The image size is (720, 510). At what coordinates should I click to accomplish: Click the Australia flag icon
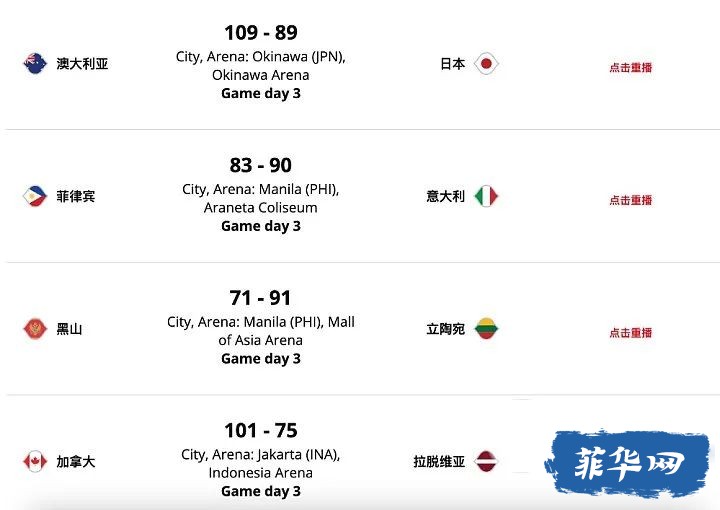point(35,63)
